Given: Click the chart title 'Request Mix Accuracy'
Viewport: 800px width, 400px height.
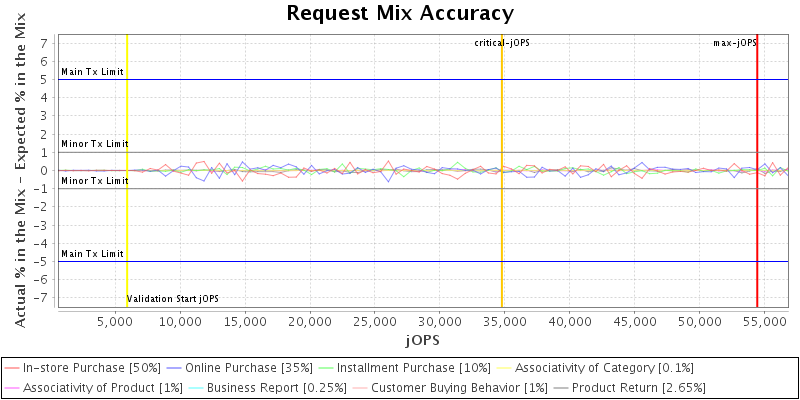Looking at the screenshot, I should tap(400, 13).
